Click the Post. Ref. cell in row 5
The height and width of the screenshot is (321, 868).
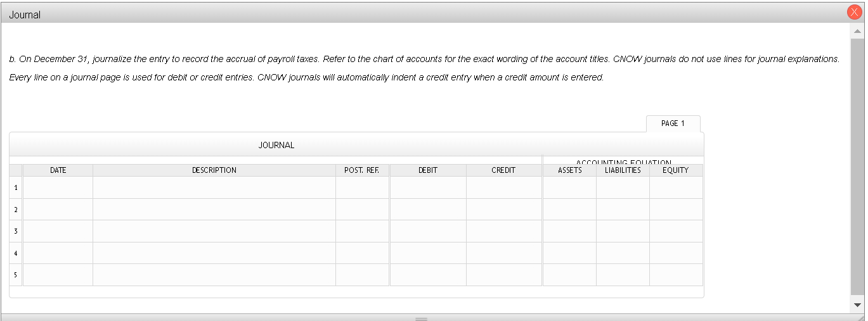coord(362,275)
